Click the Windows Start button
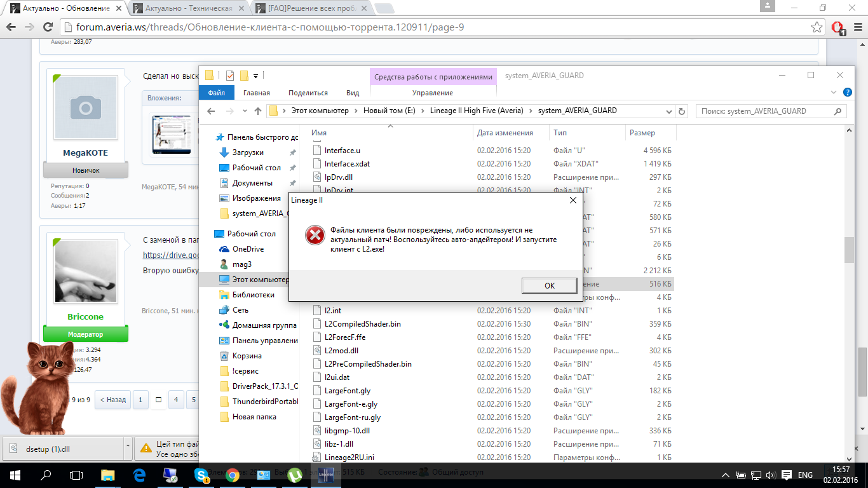 coord(15,475)
